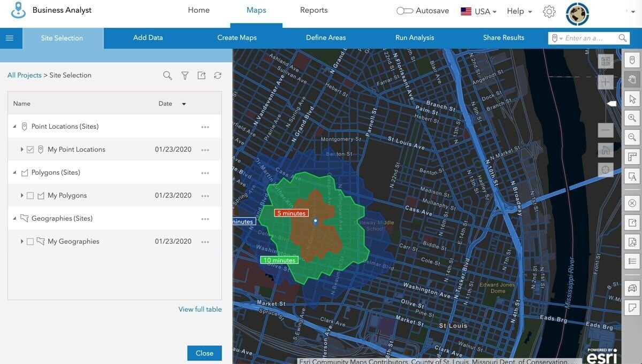
Task: Open options for Polygons (Sites)
Action: coord(205,173)
